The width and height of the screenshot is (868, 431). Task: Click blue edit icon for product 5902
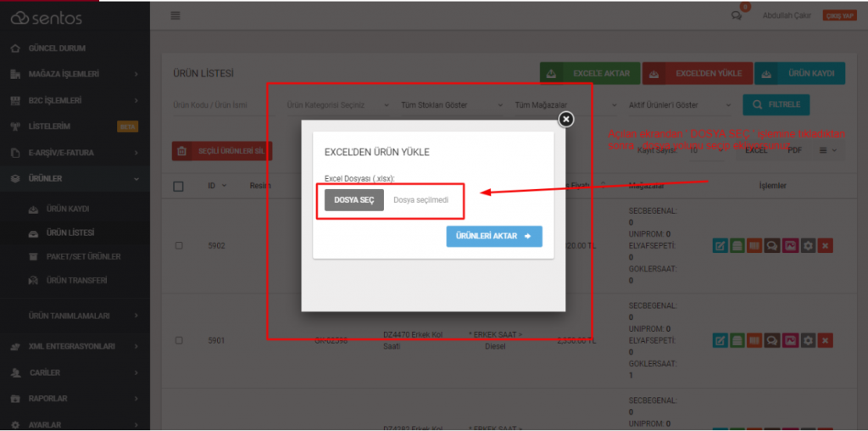720,246
